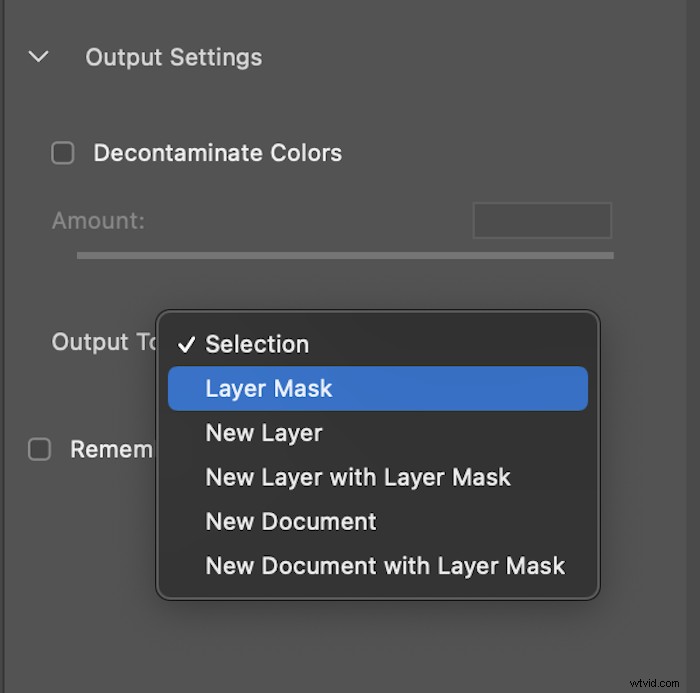Enable the Decontaminate Colors checkbox
Image resolution: width=700 pixels, height=693 pixels.
click(x=63, y=153)
